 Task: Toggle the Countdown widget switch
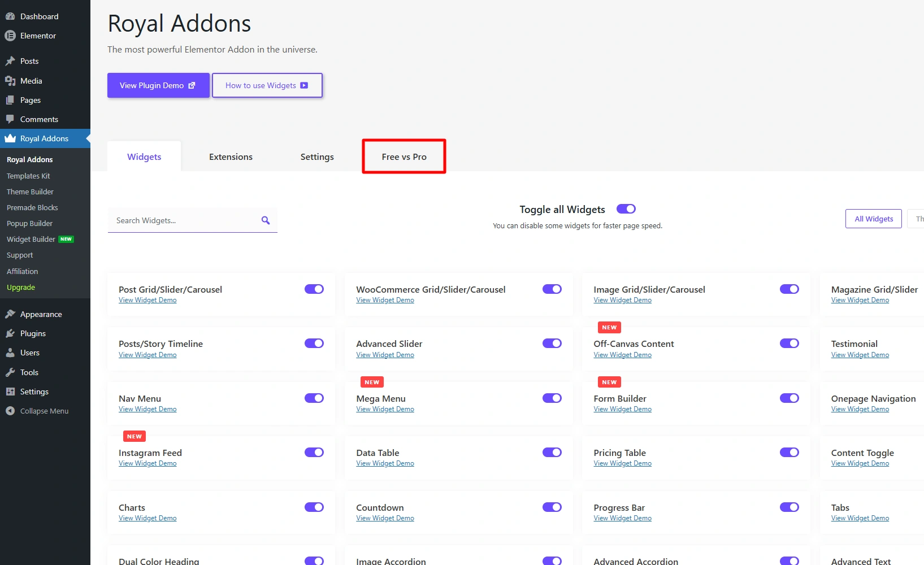pyautogui.click(x=552, y=507)
